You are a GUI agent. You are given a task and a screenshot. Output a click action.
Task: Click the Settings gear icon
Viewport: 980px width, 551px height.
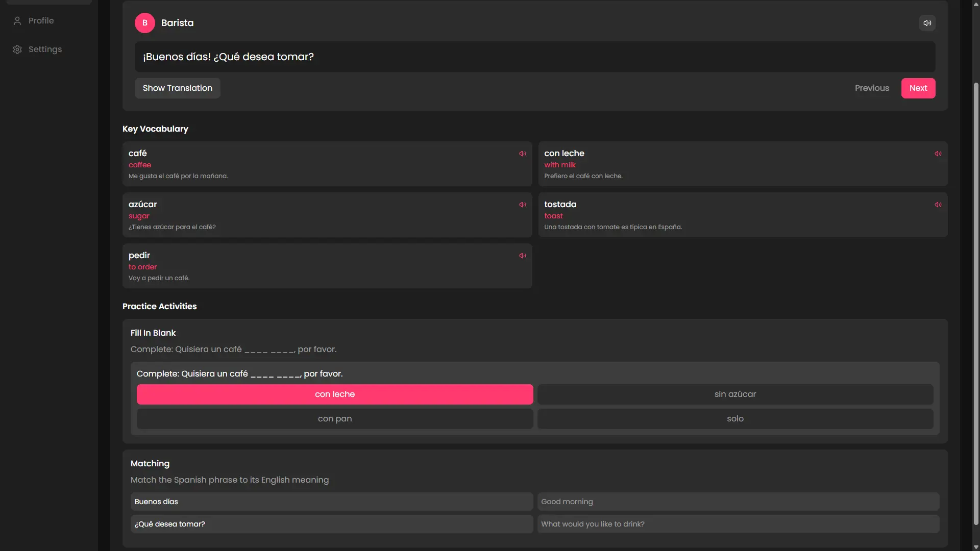[17, 49]
